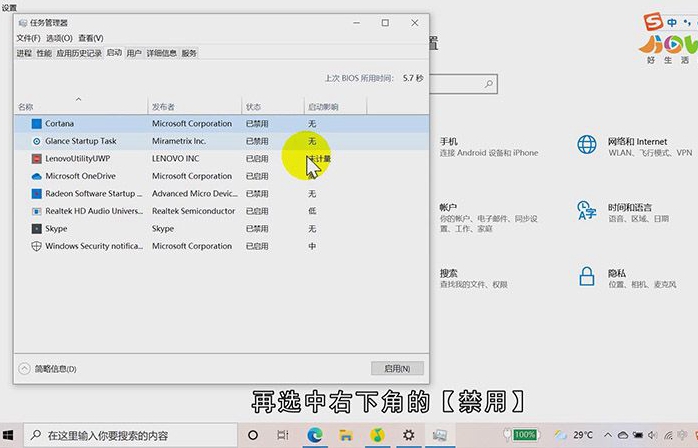Open the 查看(V) menu
This screenshot has height=448, width=698.
tap(91, 38)
